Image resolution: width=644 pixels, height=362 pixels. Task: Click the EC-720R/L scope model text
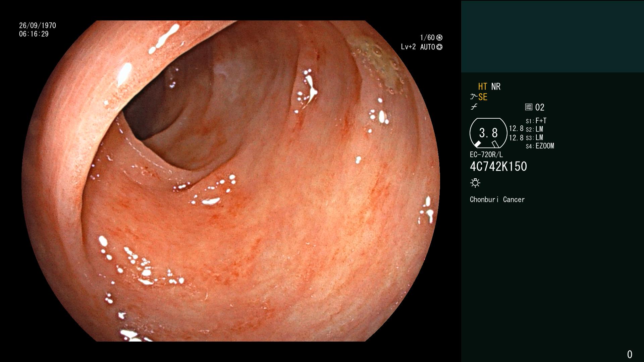coord(486,155)
